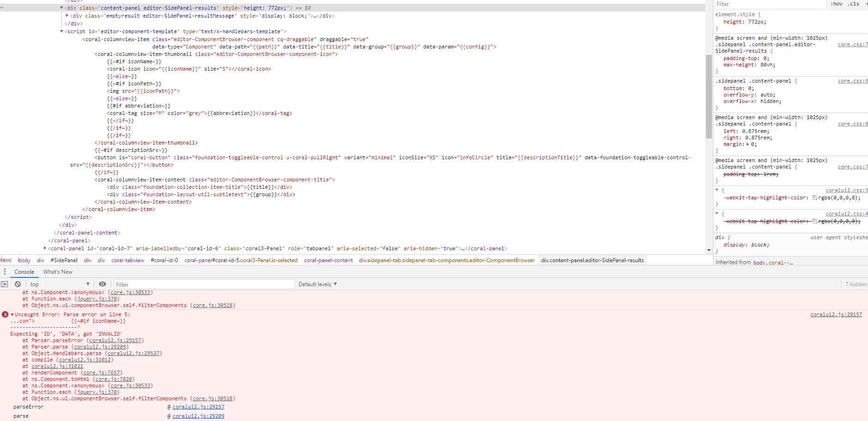Image resolution: width=868 pixels, height=421 pixels.
Task: Click the 7 hidden messages indicator
Action: point(856,284)
